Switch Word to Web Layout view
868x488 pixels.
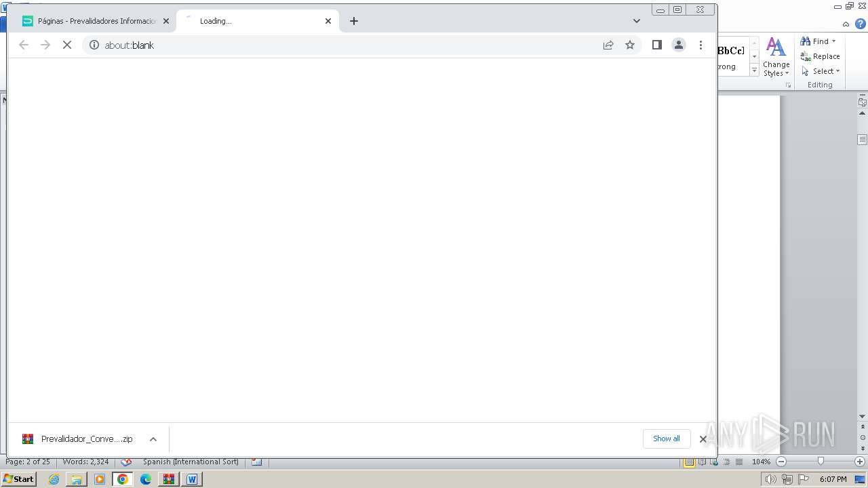714,462
